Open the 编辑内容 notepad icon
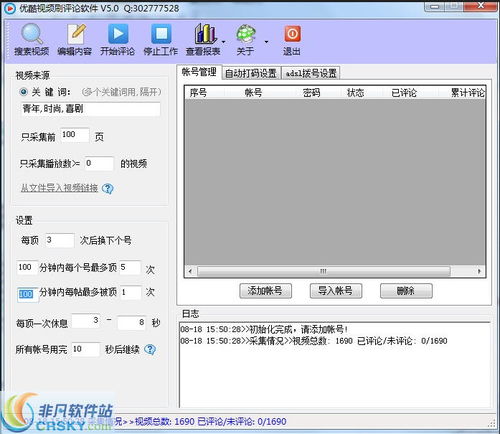 pyautogui.click(x=75, y=34)
